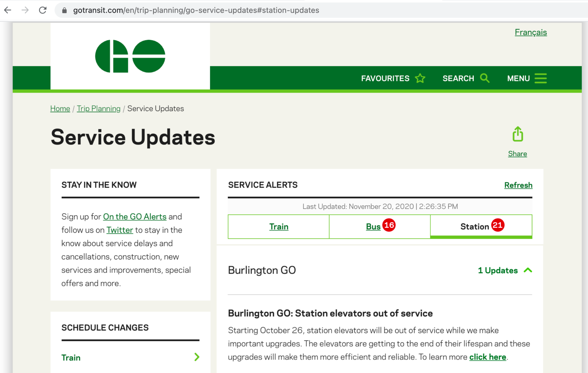Click the Share upload icon
The image size is (588, 373).
coord(518,134)
